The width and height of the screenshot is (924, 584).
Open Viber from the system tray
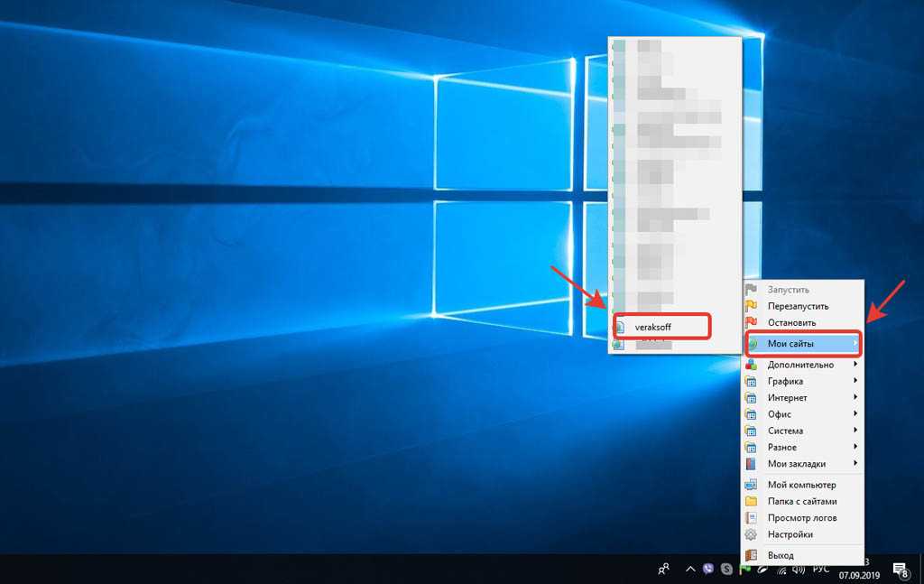pos(708,569)
